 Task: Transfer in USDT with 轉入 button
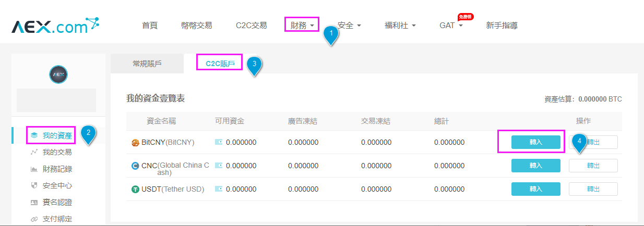[535, 189]
